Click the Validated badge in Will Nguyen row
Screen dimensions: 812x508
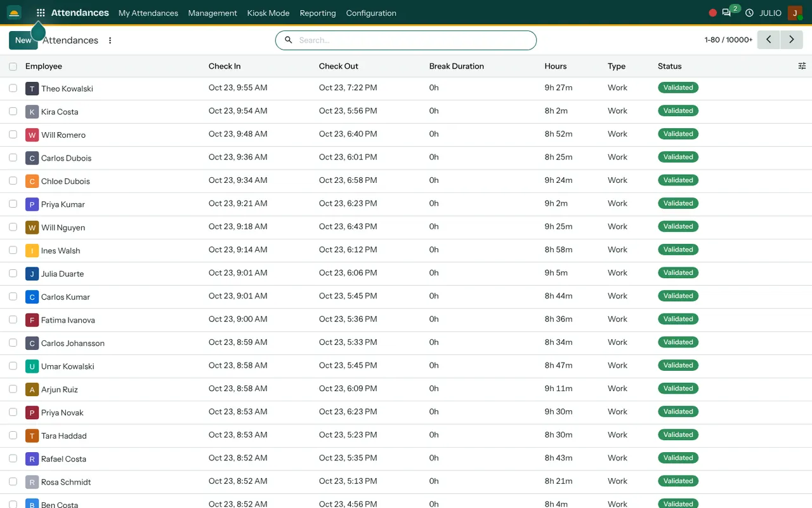(678, 227)
